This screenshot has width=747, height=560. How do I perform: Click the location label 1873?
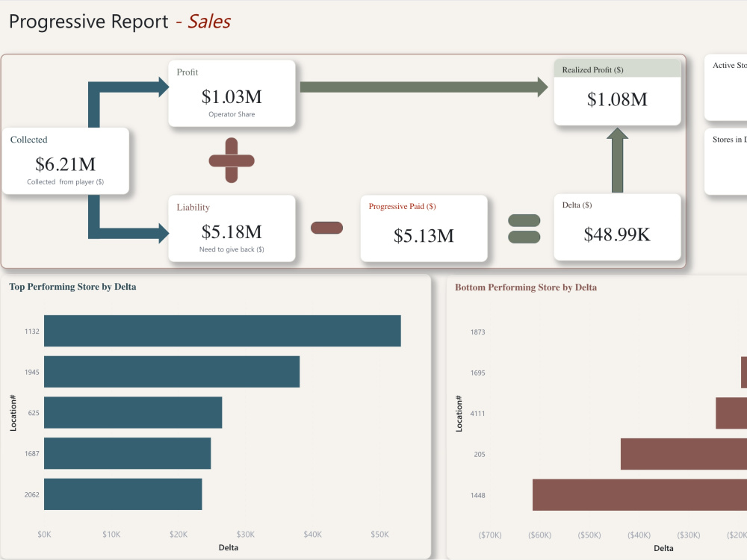tap(478, 332)
